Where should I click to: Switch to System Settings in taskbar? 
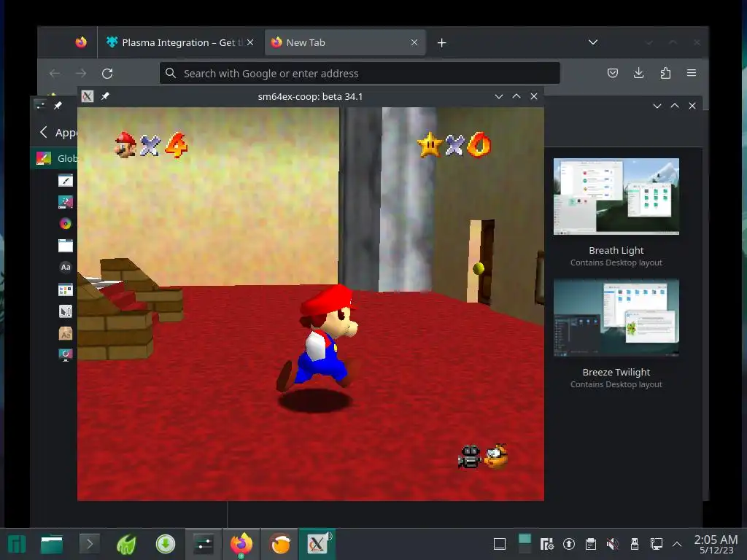(x=204, y=544)
